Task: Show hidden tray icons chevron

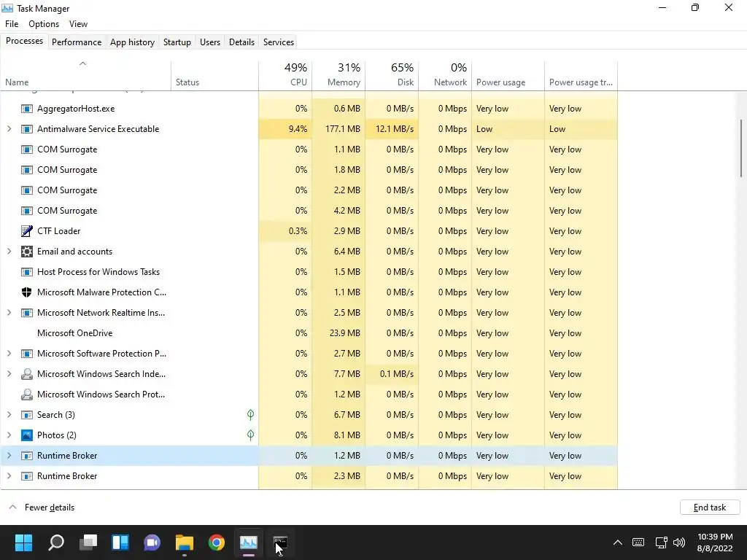Action: (x=617, y=542)
